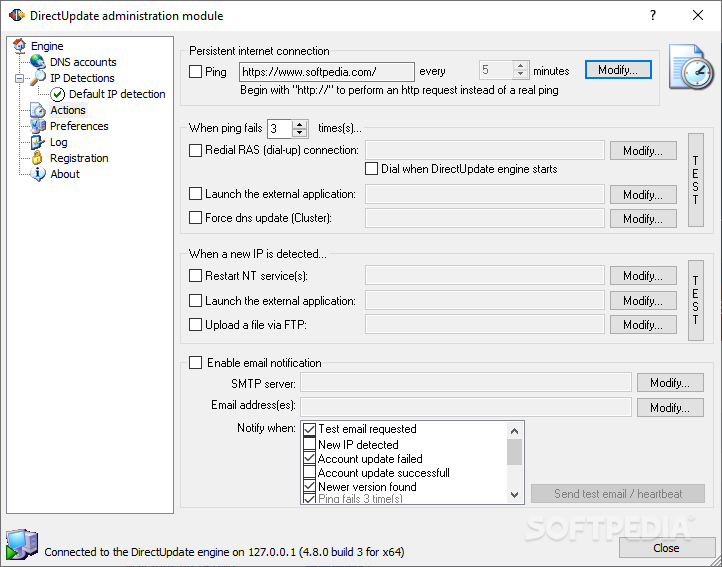The image size is (722, 567).
Task: Click scroll down arrow in notify list
Action: [x=514, y=495]
